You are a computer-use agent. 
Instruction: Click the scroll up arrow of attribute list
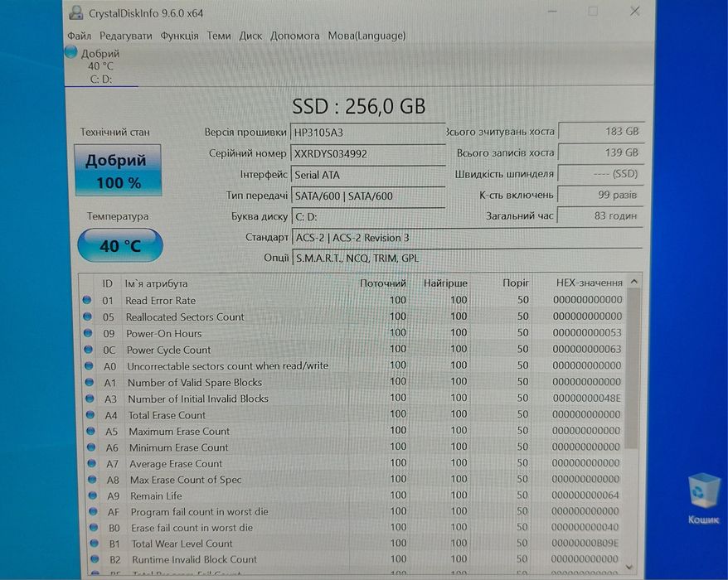pos(633,282)
